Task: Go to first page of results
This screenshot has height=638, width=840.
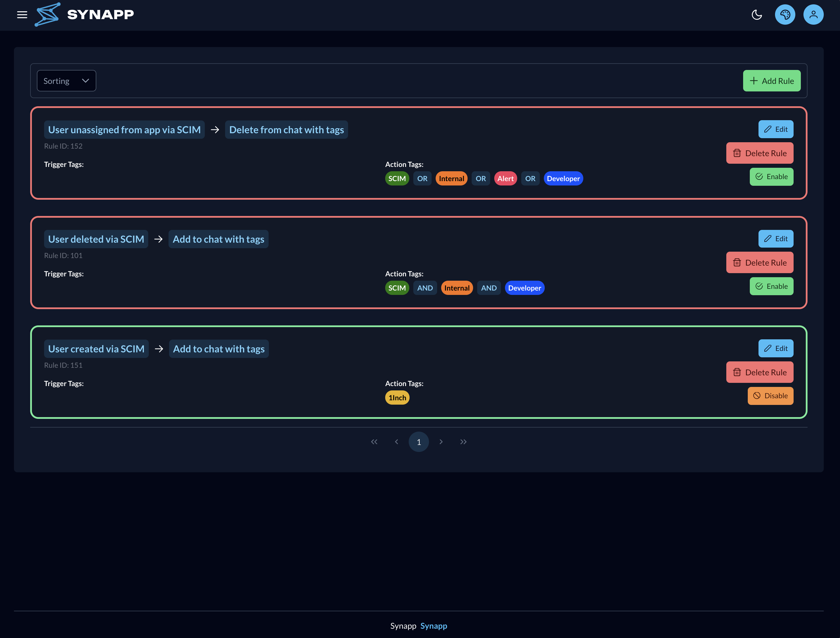Action: click(374, 442)
